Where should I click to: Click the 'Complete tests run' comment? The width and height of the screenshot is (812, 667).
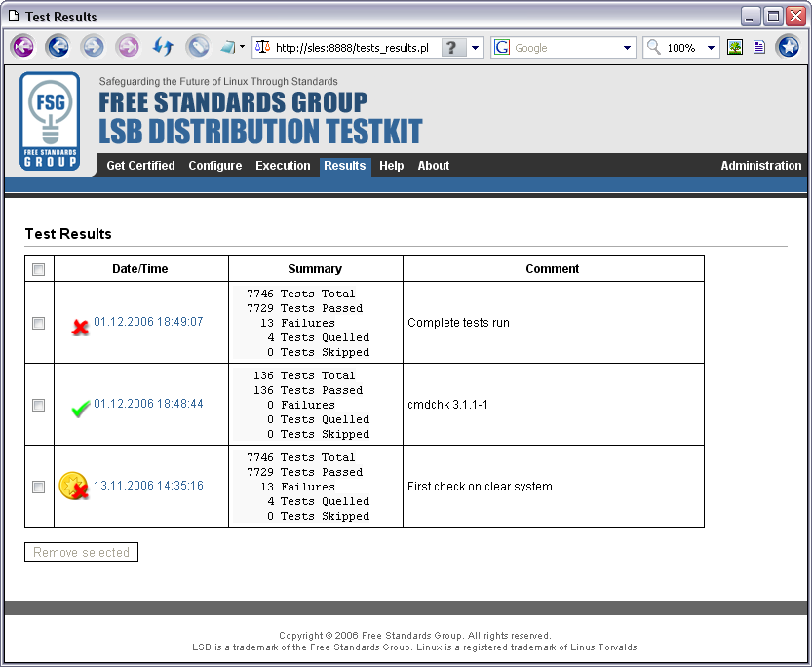pyautogui.click(x=458, y=323)
